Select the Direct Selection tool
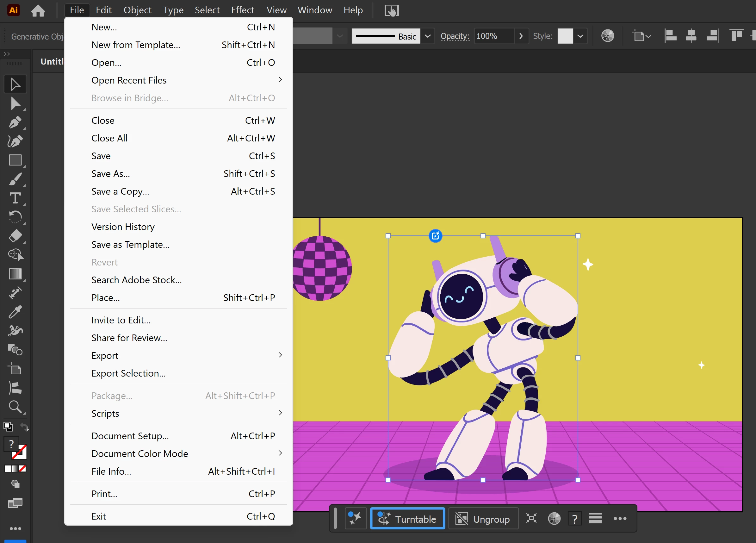Screen dimensions: 756x543 [x=15, y=104]
